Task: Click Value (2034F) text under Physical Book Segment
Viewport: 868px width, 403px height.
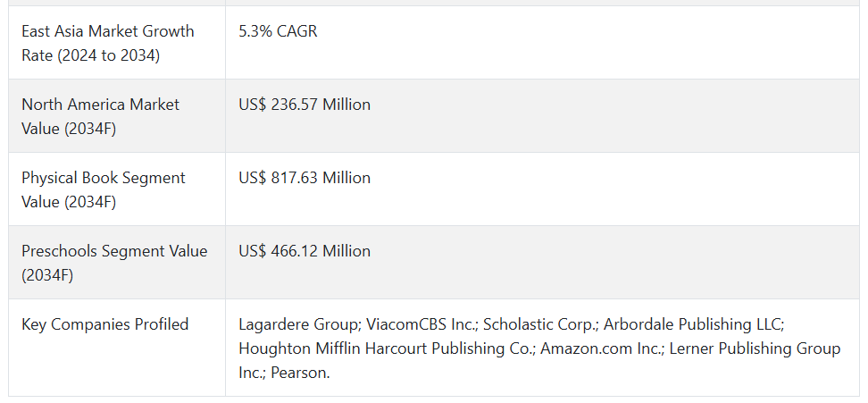Action: click(x=69, y=202)
